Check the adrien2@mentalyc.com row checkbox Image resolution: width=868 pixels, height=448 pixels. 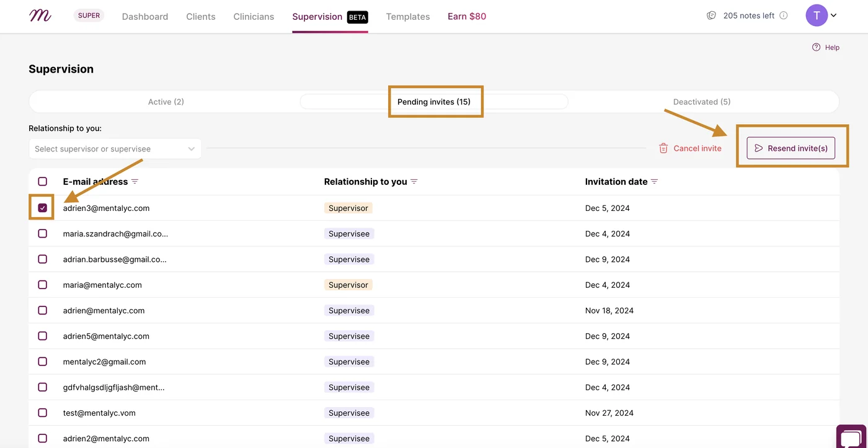coord(43,439)
